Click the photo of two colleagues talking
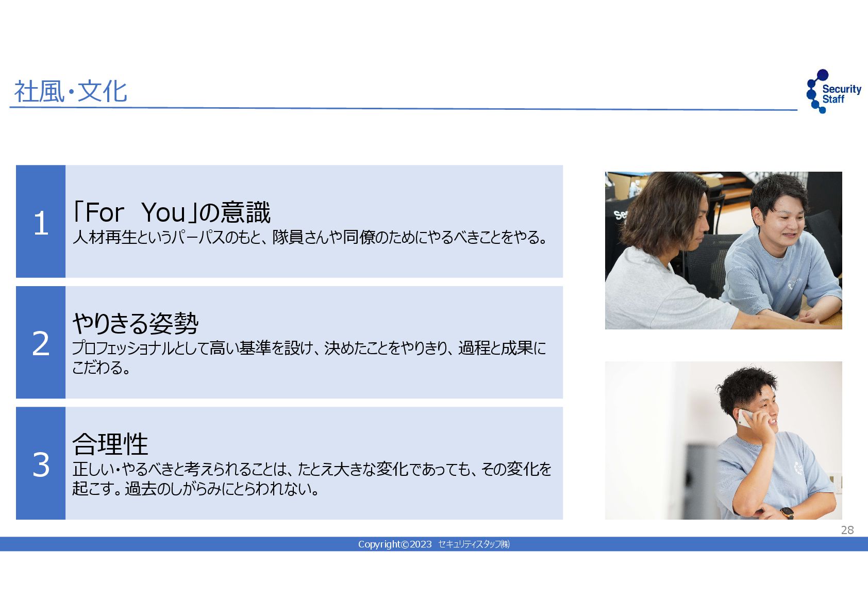Screen dimensions: 868x614 (723, 251)
